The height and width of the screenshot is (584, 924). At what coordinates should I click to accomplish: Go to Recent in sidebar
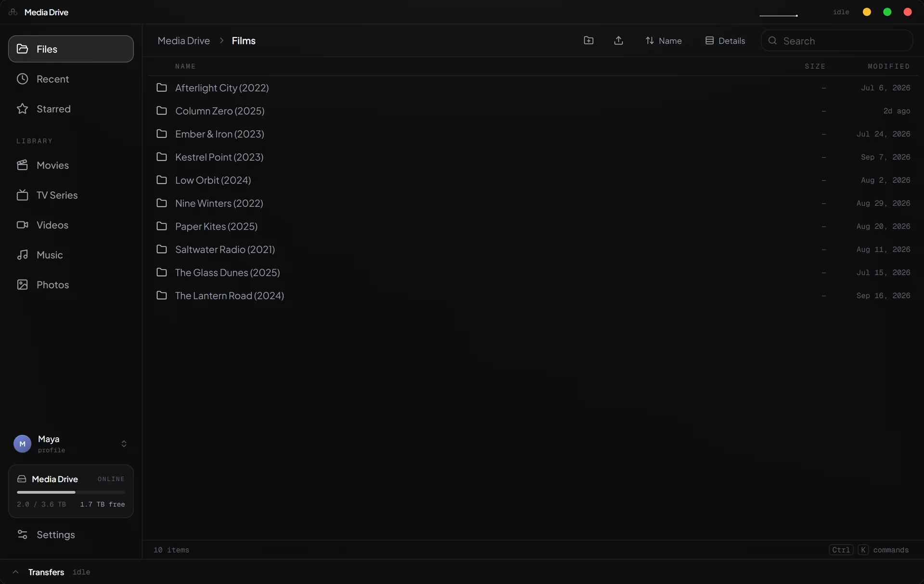[x=71, y=78]
